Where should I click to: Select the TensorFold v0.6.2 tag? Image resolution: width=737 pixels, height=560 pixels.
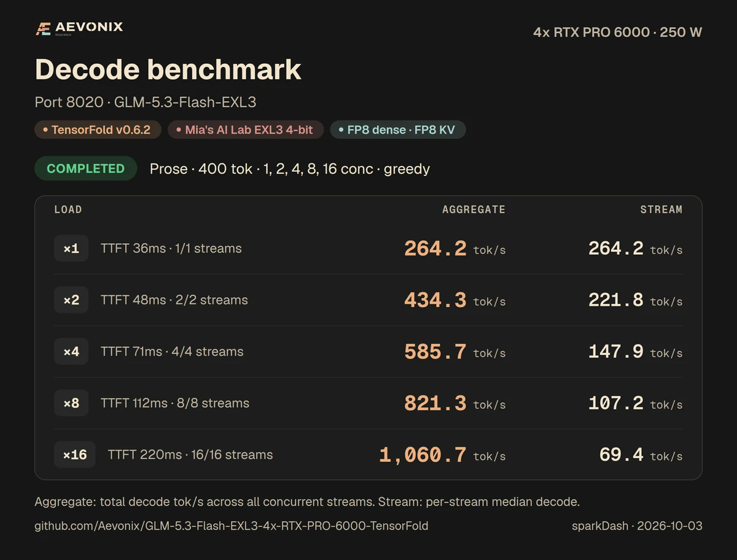pyautogui.click(x=98, y=130)
